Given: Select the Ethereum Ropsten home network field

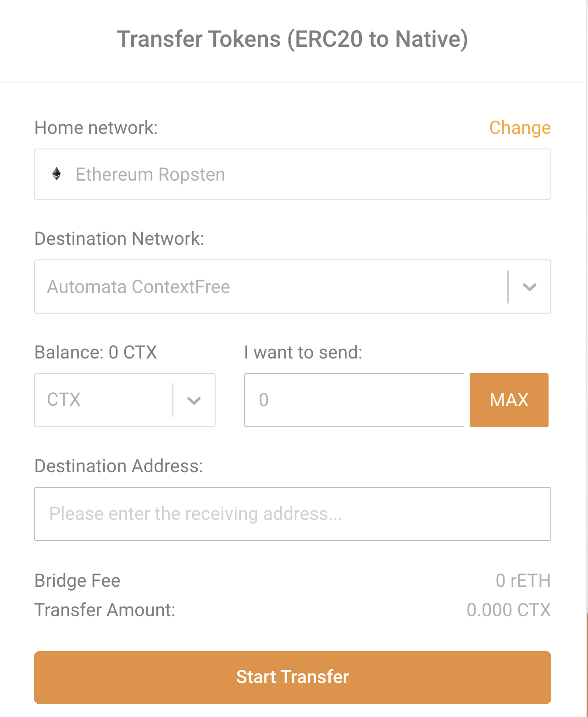Looking at the screenshot, I should click(x=293, y=174).
